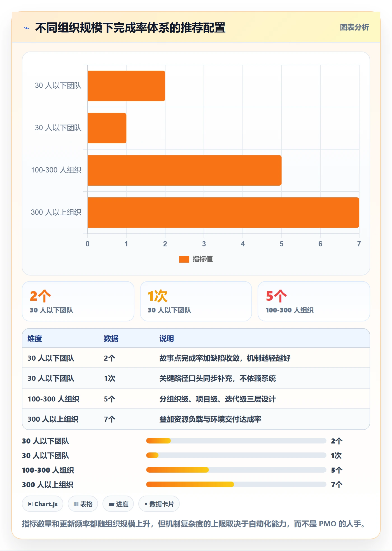Click 300 人以上组织 in the table's 维度 column
The width and height of the screenshot is (392, 551).
(x=53, y=419)
